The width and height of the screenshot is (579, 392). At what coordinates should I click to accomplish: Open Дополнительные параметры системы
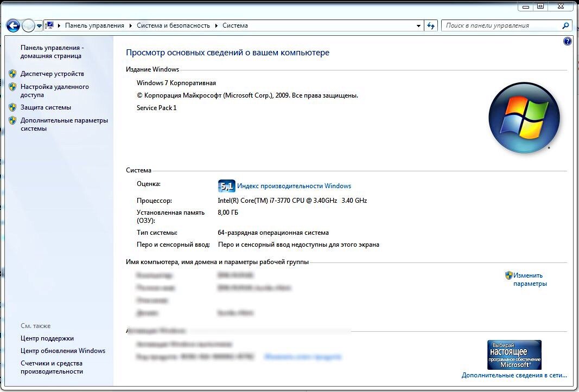(64, 124)
